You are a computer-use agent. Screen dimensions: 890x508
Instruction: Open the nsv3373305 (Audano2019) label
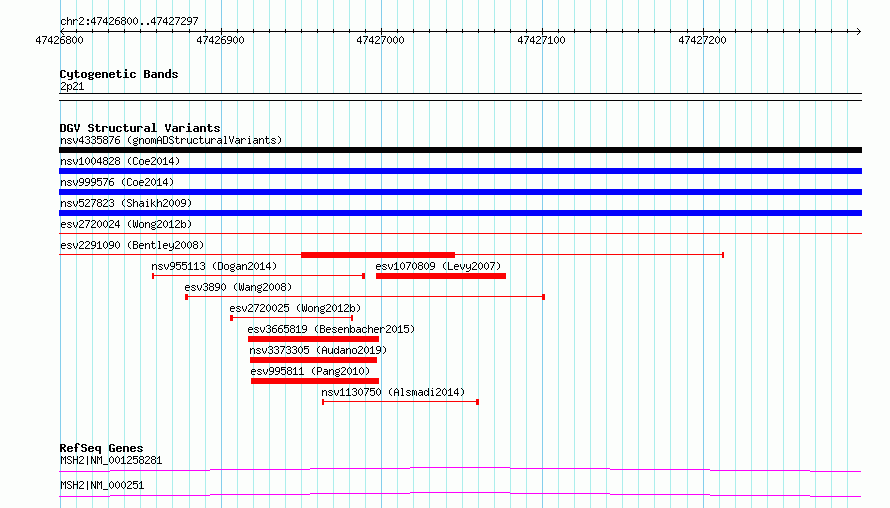318,350
